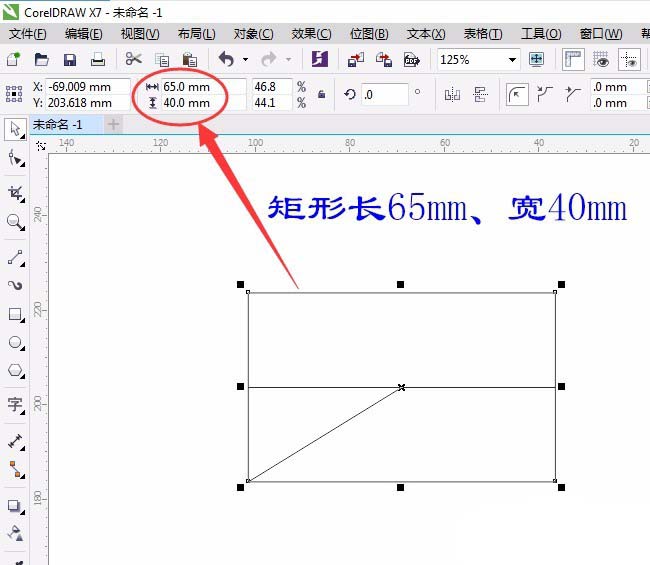
Task: Select scalloped corner style
Action: (x=545, y=95)
